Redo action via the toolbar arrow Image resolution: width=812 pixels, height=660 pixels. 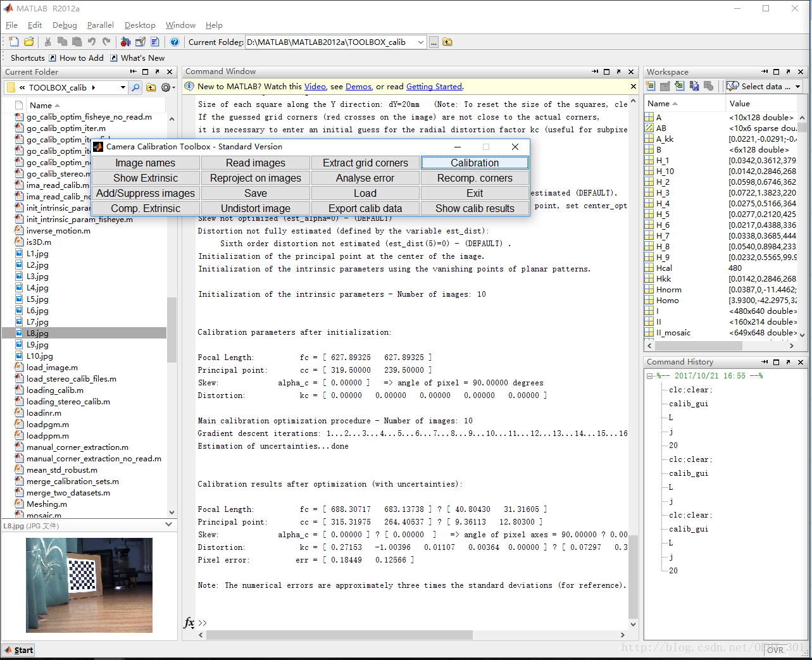point(106,42)
